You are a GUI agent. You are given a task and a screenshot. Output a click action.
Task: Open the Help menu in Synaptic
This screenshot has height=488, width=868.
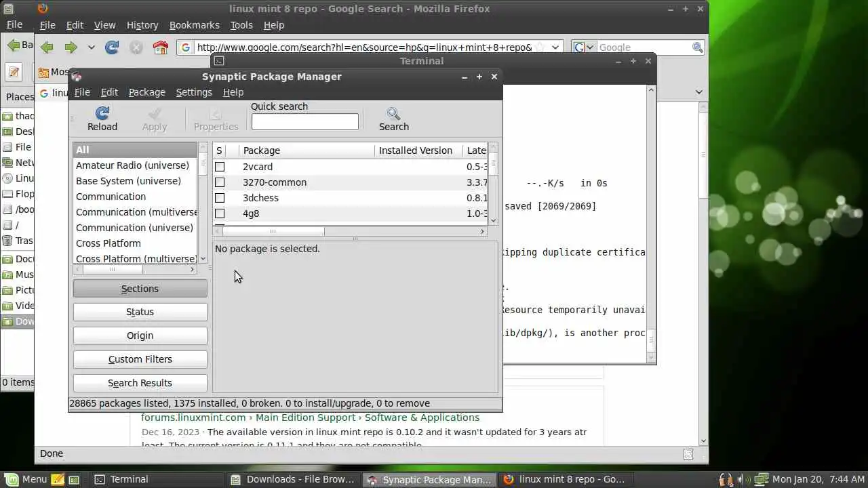pyautogui.click(x=233, y=92)
